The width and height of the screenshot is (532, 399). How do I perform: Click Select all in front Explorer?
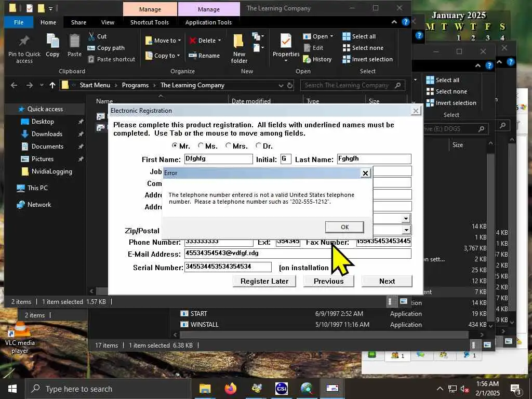click(359, 36)
